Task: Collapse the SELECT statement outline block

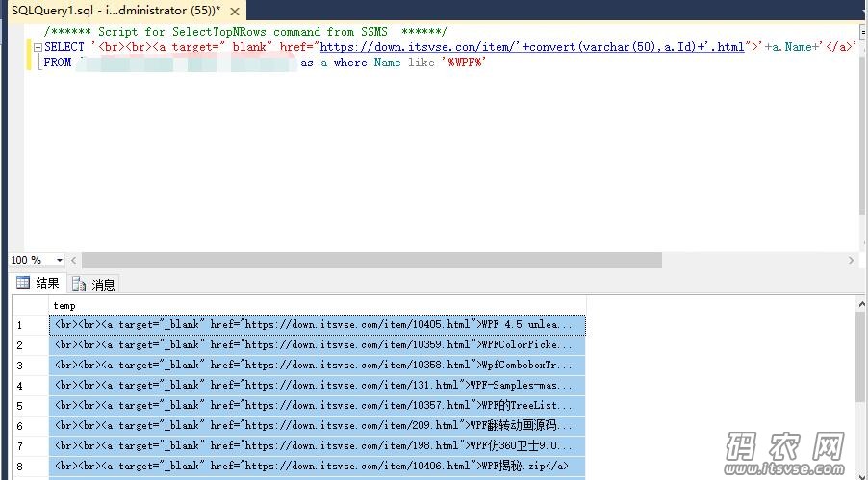Action: click(38, 47)
